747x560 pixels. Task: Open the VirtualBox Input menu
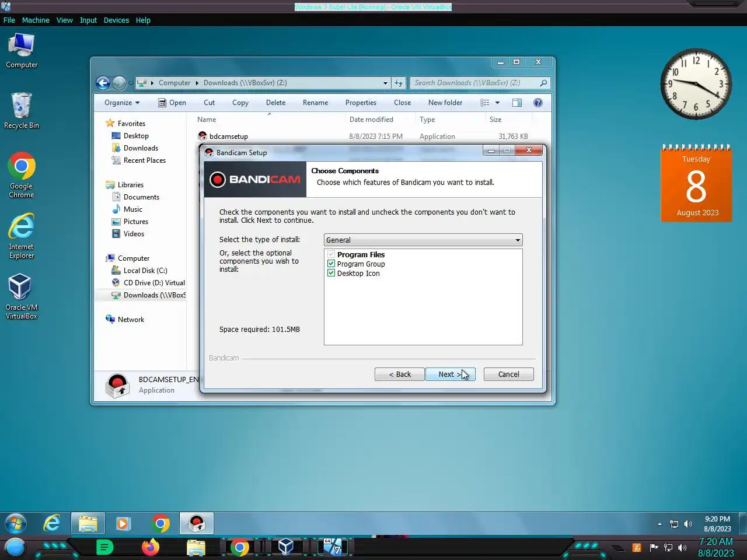(x=88, y=20)
